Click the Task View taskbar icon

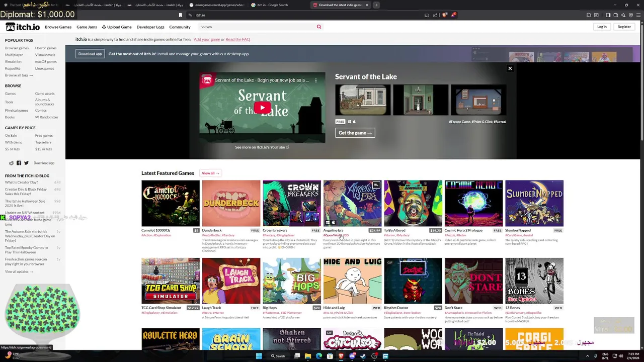click(x=297, y=356)
